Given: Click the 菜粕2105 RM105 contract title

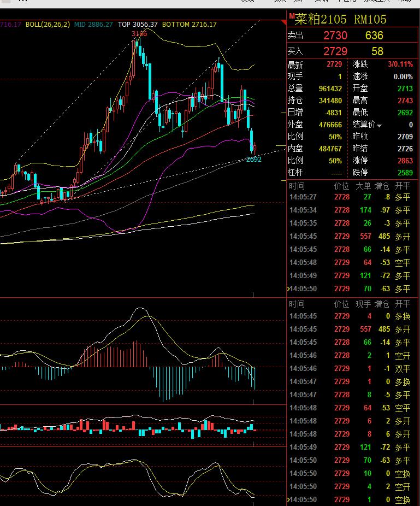Looking at the screenshot, I should [340, 19].
